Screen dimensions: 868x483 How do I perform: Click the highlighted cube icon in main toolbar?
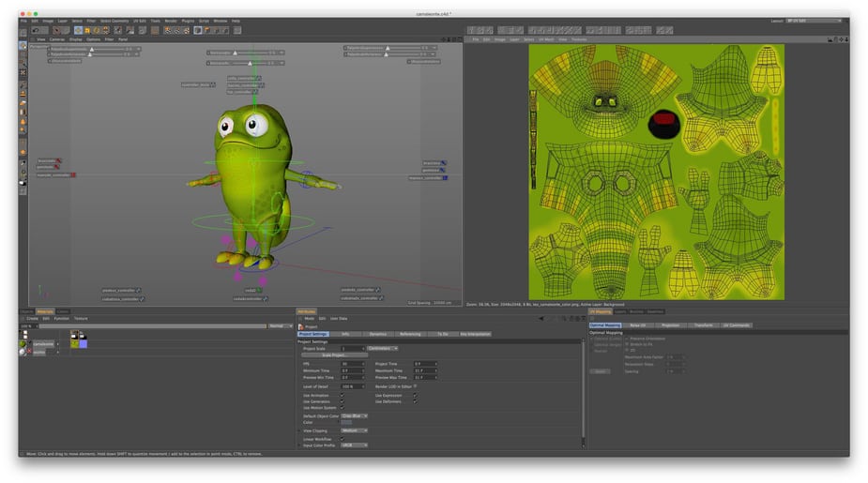pos(198,30)
